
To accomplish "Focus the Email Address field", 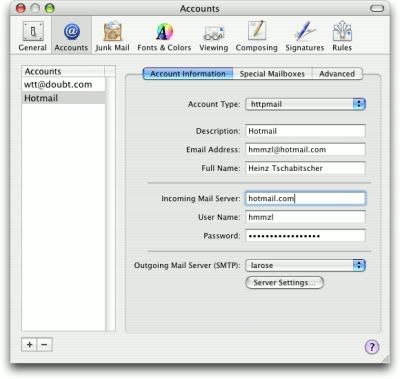I will (306, 150).
